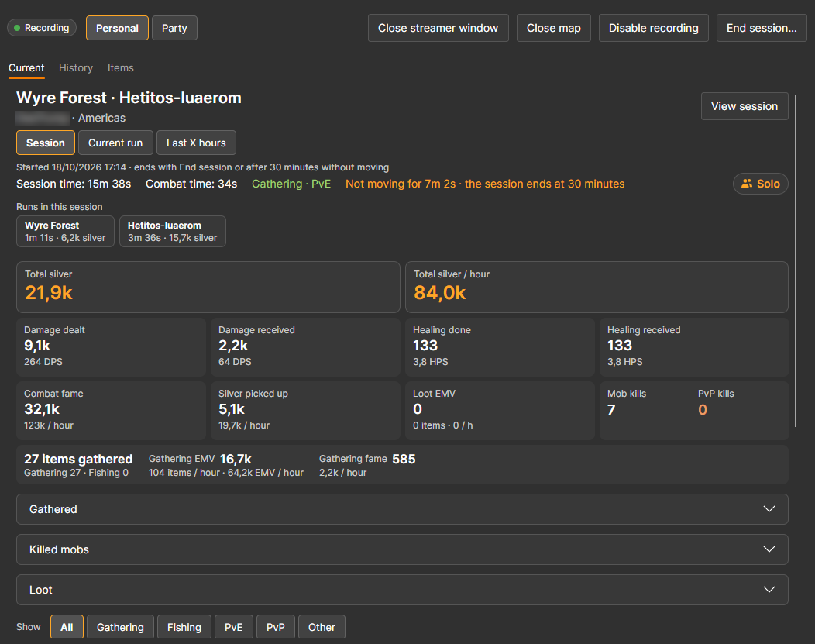Click the 27 items gathered heading
This screenshot has height=644, width=815.
[x=78, y=459]
